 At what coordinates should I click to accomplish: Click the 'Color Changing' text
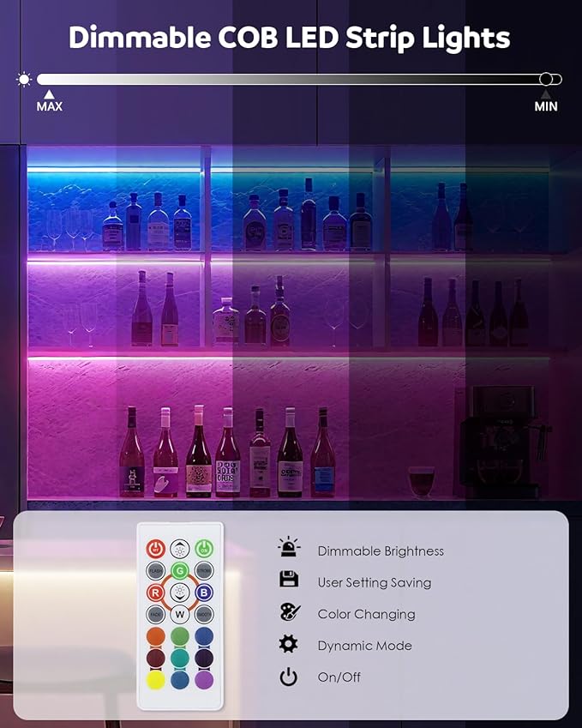(366, 614)
